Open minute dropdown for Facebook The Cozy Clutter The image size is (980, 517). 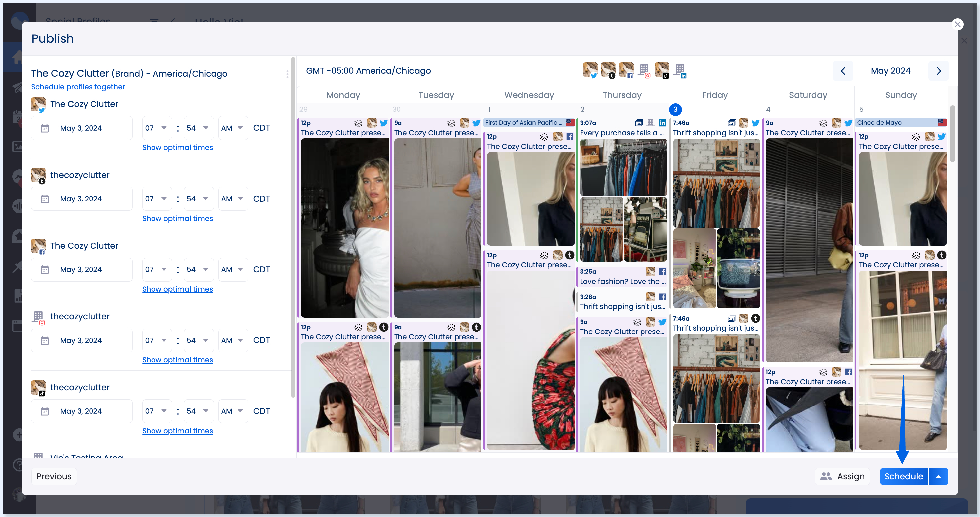point(198,269)
